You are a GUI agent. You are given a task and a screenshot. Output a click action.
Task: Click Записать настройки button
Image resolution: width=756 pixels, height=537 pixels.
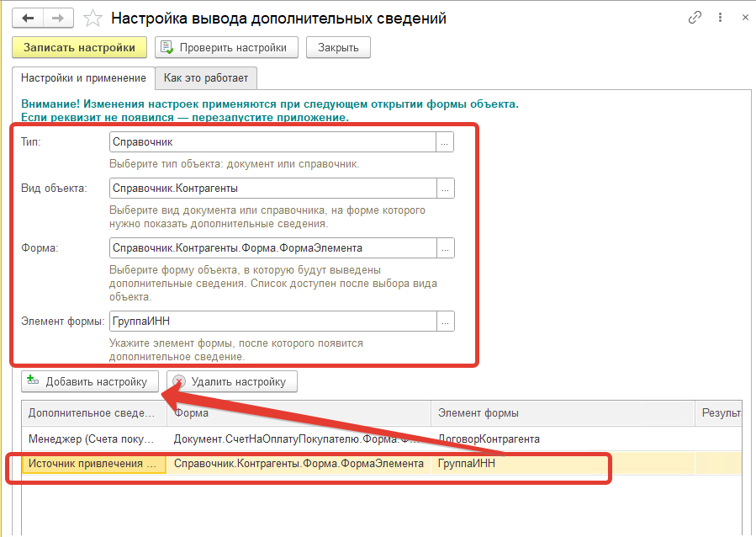tap(80, 48)
